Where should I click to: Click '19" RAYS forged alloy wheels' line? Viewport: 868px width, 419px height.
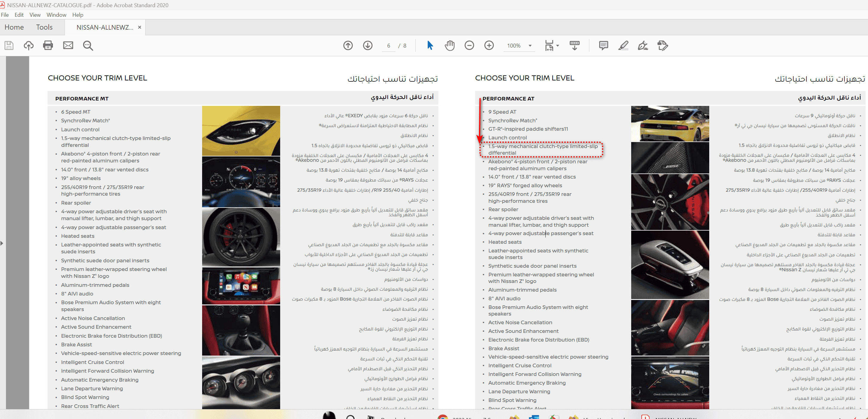tap(525, 185)
